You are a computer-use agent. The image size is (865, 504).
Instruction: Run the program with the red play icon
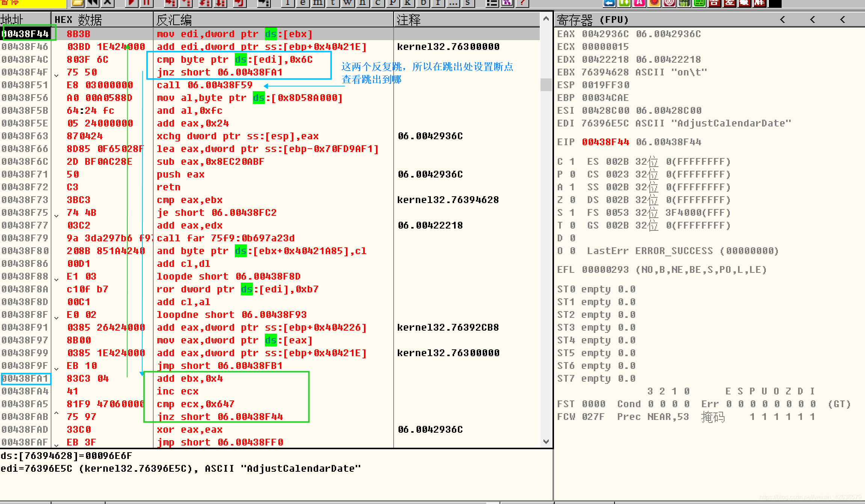click(131, 3)
